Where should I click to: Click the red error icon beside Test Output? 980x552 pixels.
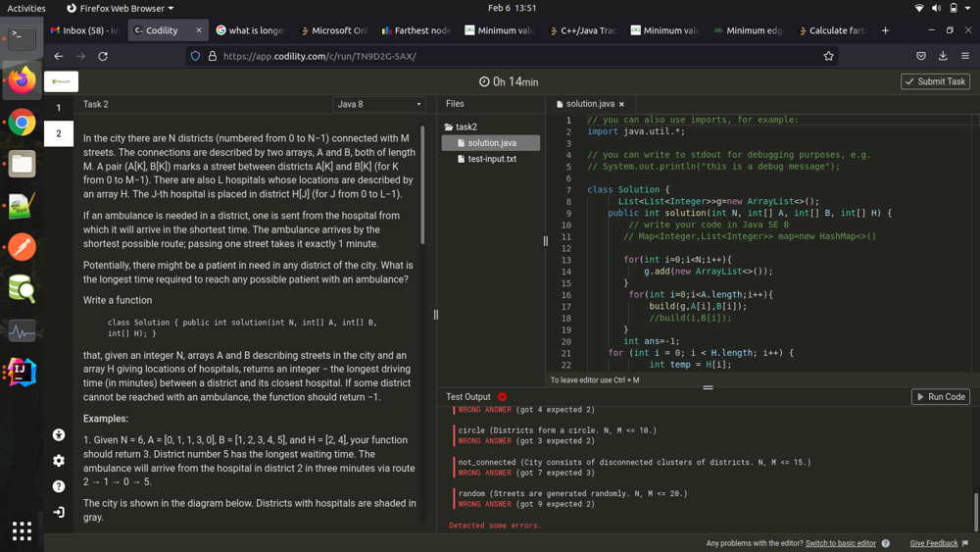pos(502,397)
